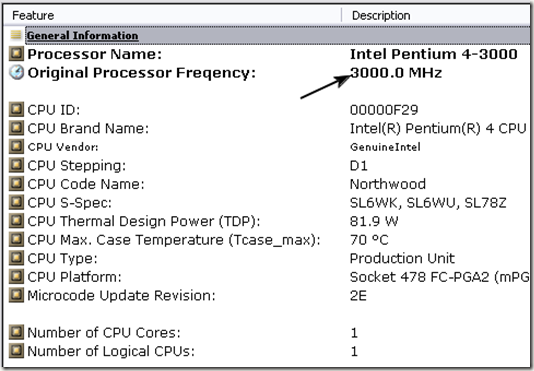Click the GenuineIntel vendor value
This screenshot has height=371, width=534.
pos(385,147)
